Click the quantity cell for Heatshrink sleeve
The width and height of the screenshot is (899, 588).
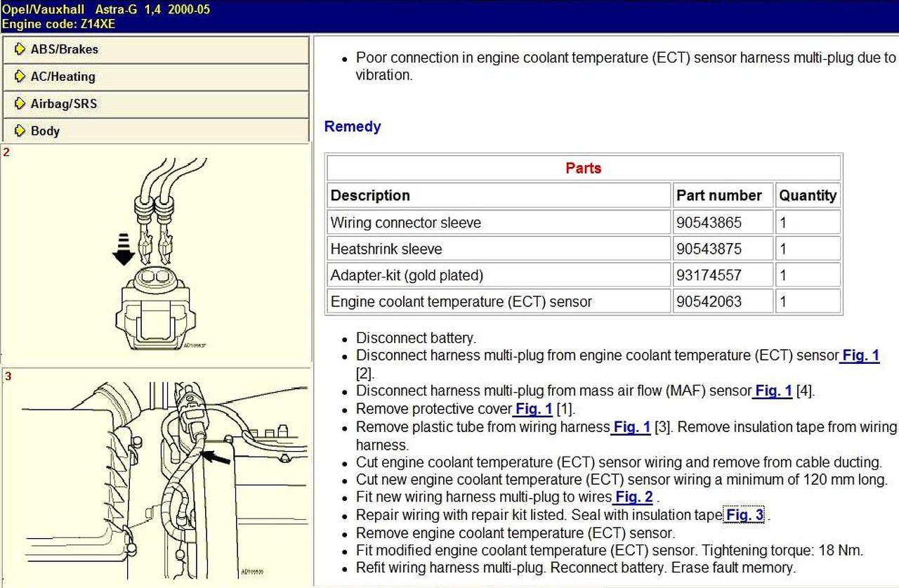tap(808, 249)
